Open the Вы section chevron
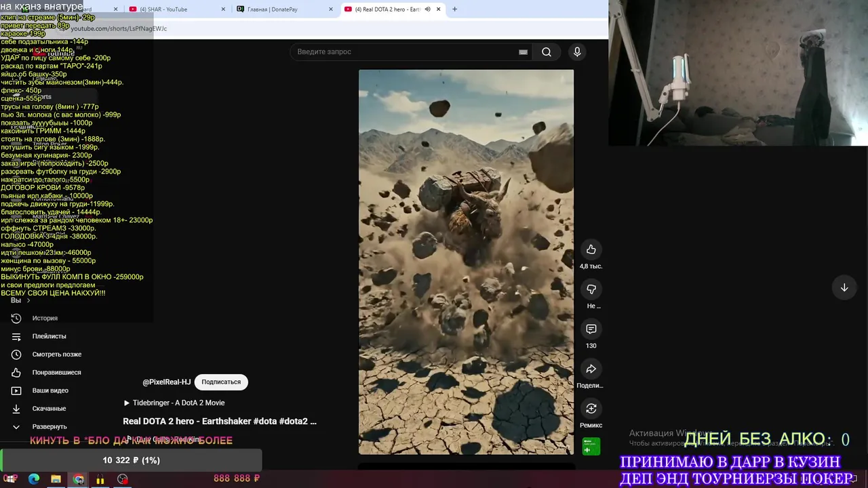This screenshot has height=488, width=868. coord(28,300)
